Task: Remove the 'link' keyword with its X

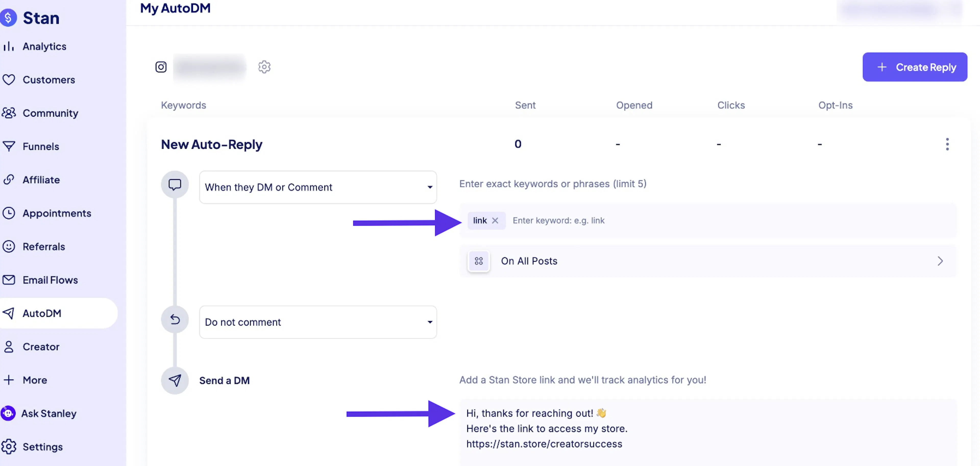Action: [x=495, y=220]
